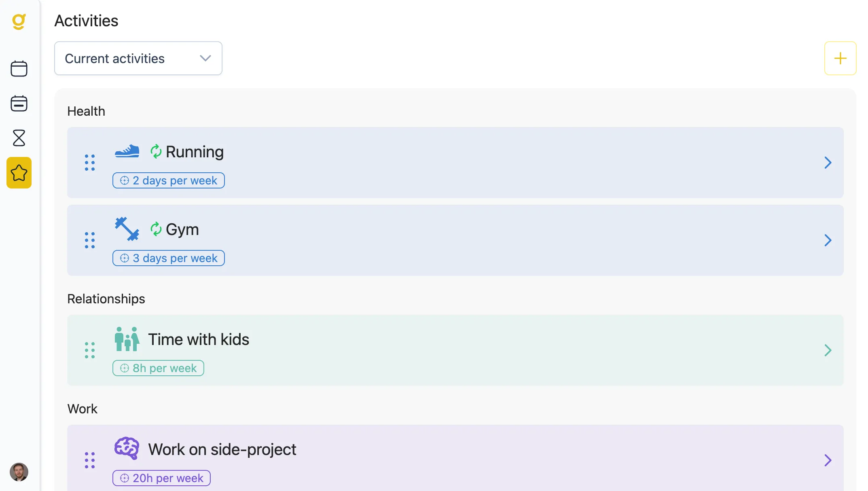
Task: Select the star Activities icon in sidebar
Action: 19,173
